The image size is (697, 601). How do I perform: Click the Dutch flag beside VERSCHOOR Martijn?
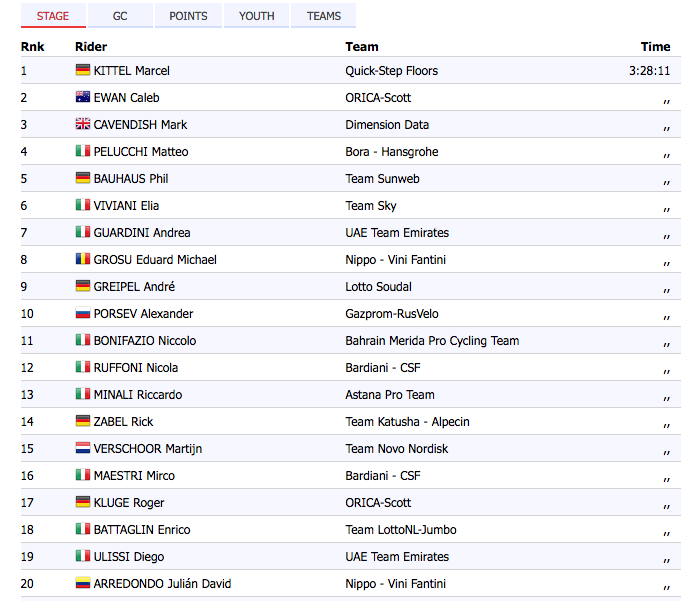[83, 449]
